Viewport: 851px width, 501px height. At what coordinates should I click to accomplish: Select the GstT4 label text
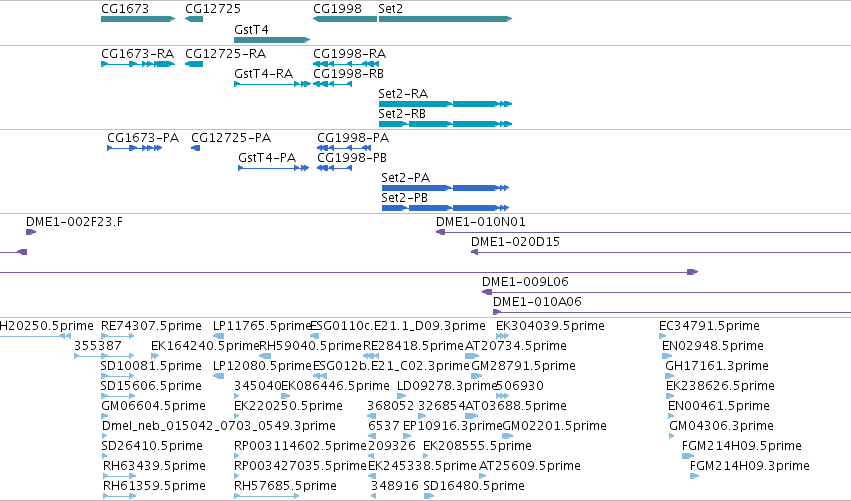251,29
